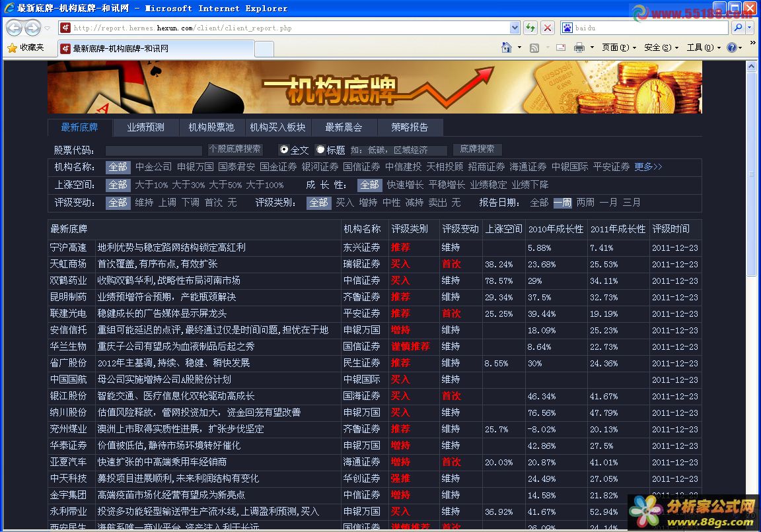Open the 双鹤药业 stock link
761x532 pixels.
(x=69, y=281)
